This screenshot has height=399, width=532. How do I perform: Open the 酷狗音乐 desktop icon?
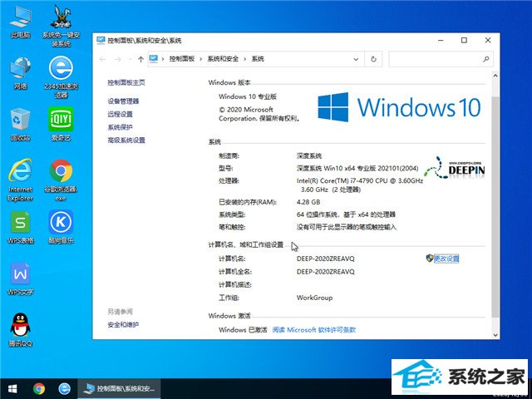click(61, 227)
